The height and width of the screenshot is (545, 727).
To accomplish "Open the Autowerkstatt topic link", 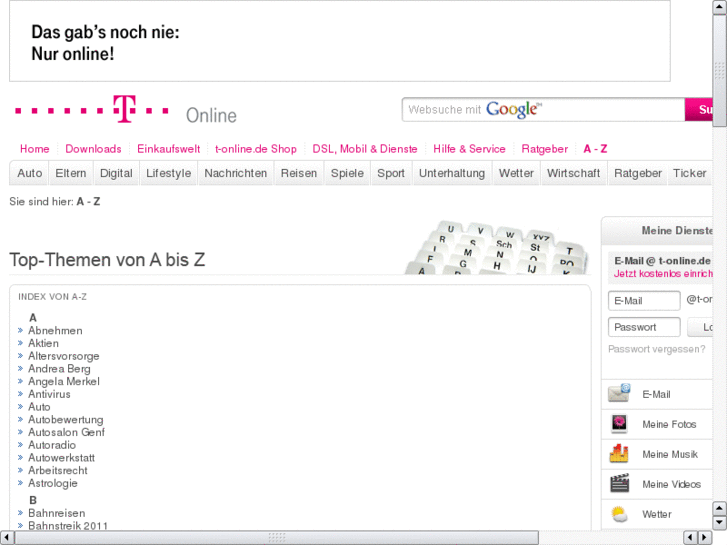I will tap(61, 457).
